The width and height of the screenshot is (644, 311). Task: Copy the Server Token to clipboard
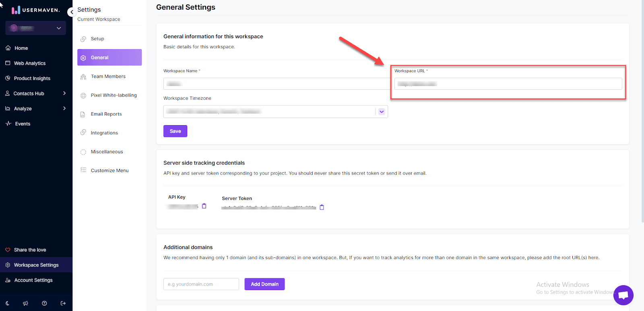322,207
